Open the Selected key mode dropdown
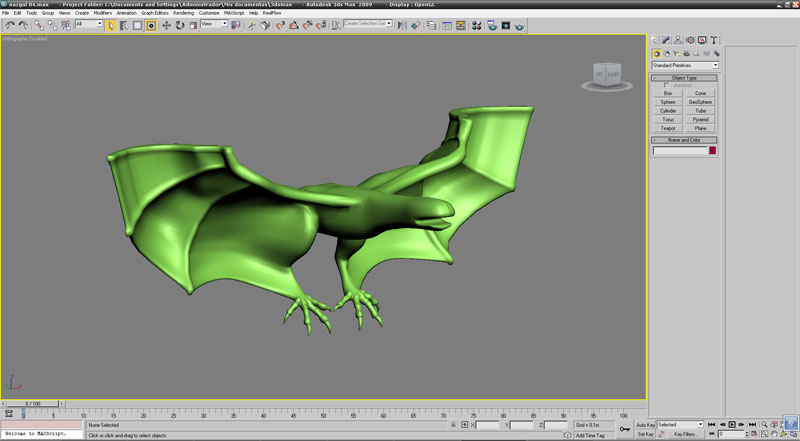Screen dimensions: 800x441 tap(680, 425)
